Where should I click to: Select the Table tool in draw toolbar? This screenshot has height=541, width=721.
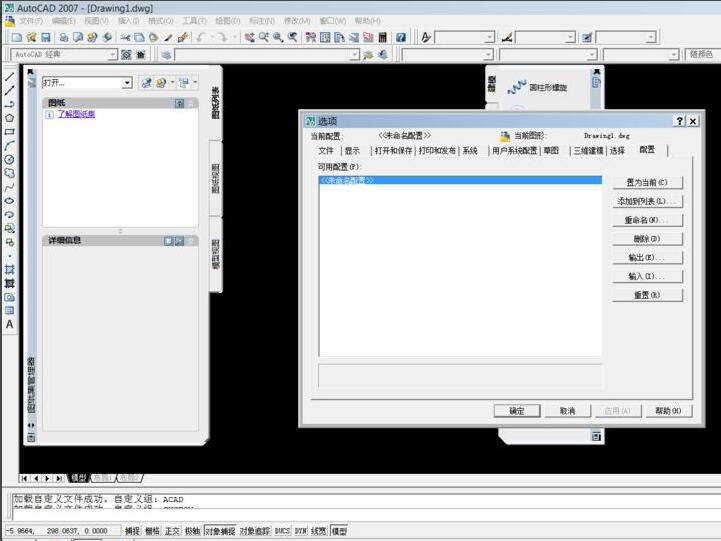point(9,311)
